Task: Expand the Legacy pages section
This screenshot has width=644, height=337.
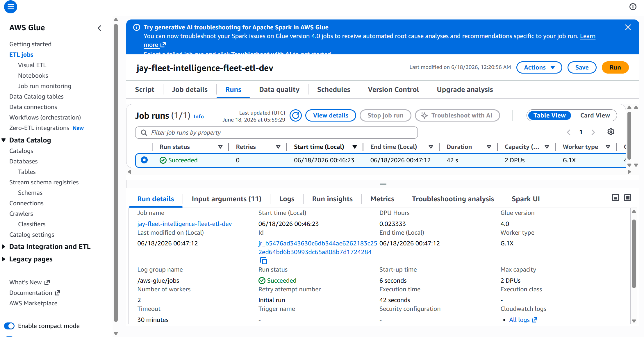Action: [x=3, y=259]
